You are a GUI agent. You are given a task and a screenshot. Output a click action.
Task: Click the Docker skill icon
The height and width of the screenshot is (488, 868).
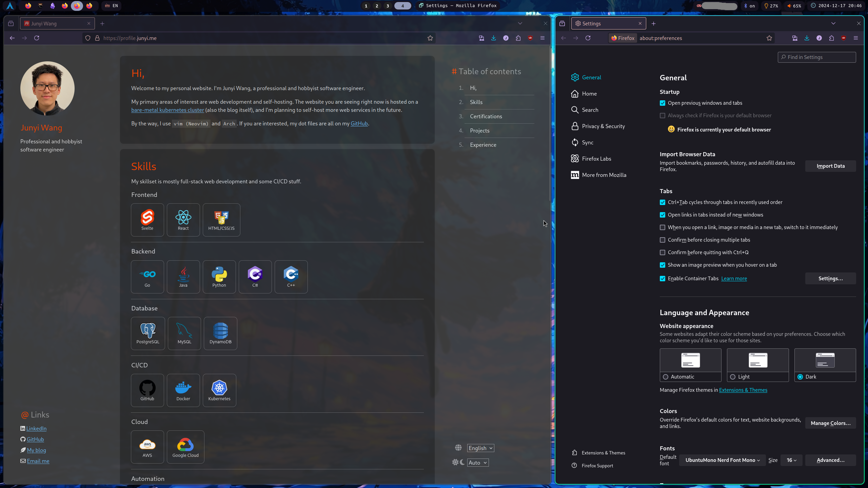183,390
